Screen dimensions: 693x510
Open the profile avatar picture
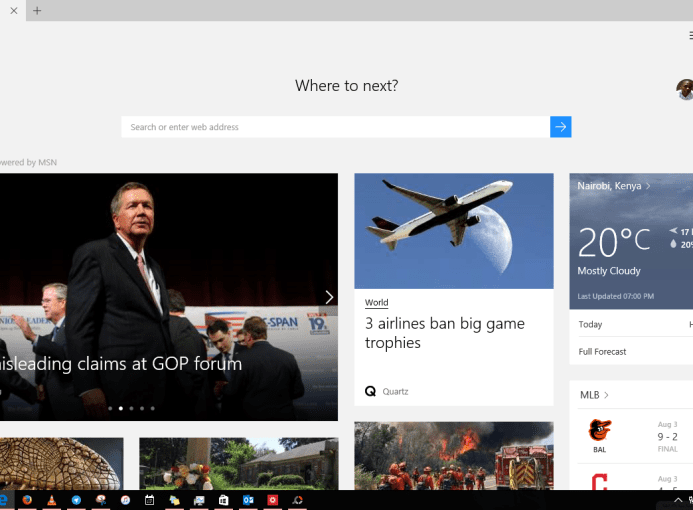pyautogui.click(x=685, y=90)
